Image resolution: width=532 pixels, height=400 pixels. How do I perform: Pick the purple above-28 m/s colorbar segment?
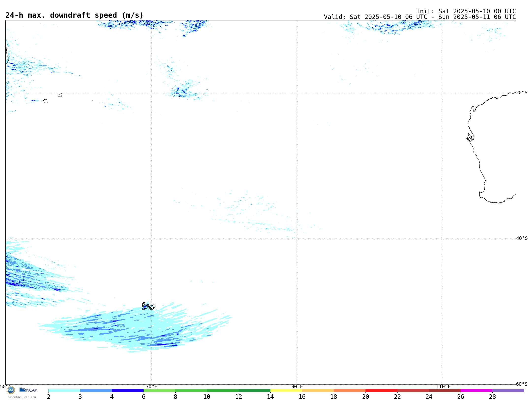click(508, 391)
